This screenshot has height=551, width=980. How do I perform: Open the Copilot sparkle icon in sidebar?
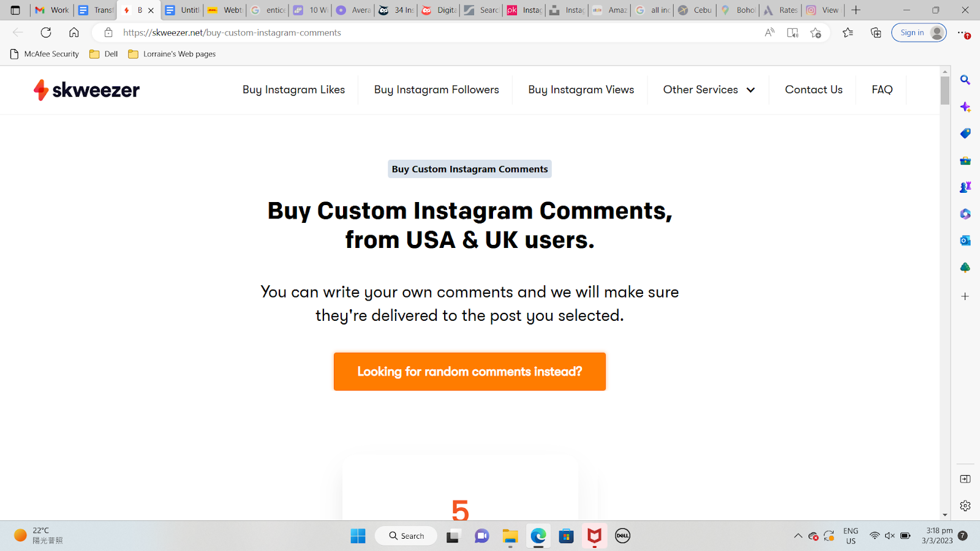965,107
